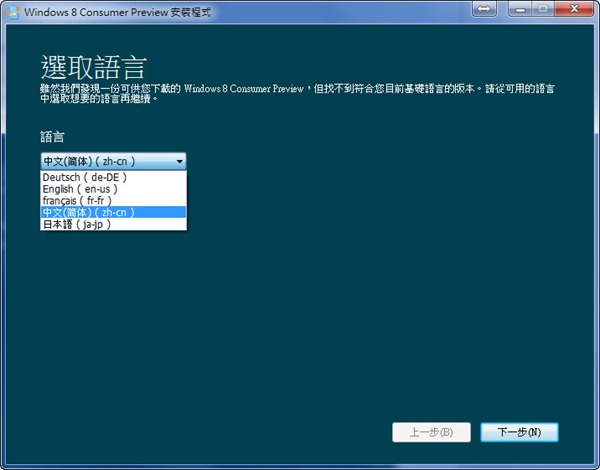Click the 選取語言 heading text
The image size is (600, 470).
94,67
